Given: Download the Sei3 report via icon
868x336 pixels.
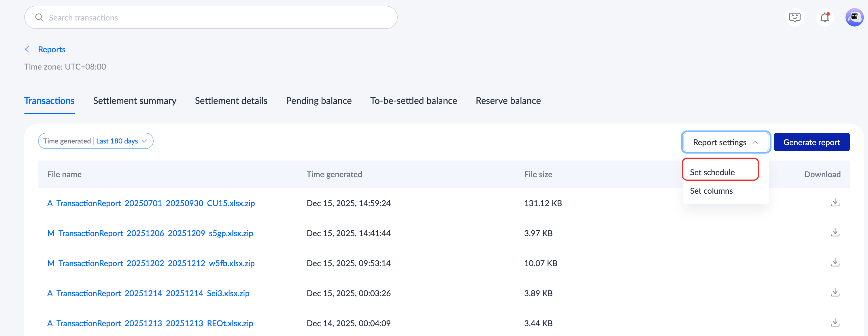Looking at the screenshot, I should [x=835, y=292].
